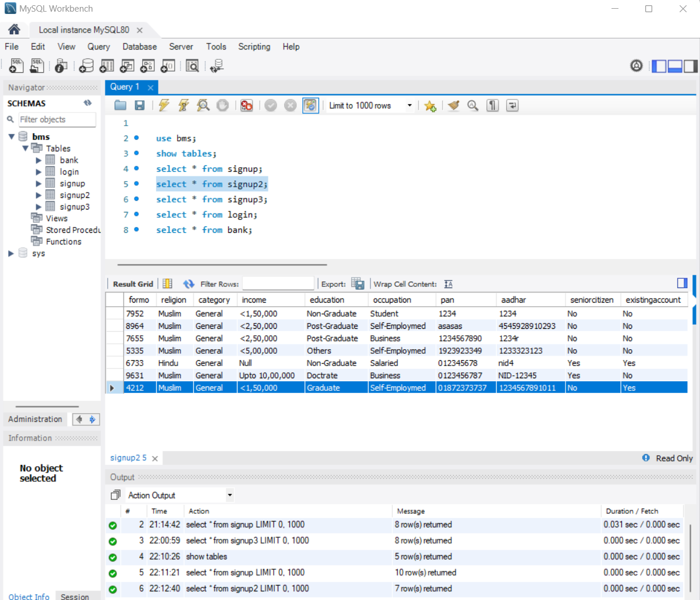The image size is (700, 600).
Task: Beautify the script with the broom icon
Action: [454, 105]
